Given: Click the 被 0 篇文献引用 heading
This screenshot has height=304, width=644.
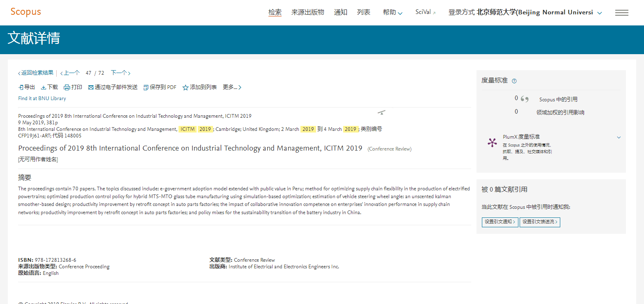Looking at the screenshot, I should point(504,190).
